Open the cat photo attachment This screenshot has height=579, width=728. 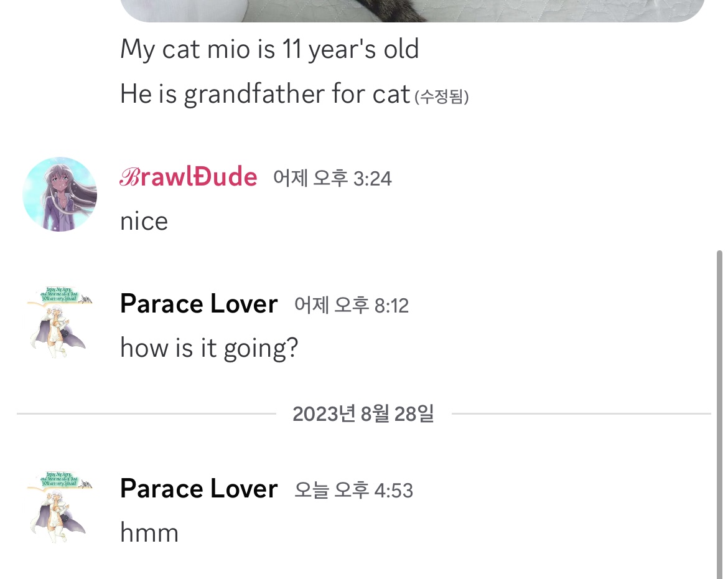pyautogui.click(x=411, y=11)
